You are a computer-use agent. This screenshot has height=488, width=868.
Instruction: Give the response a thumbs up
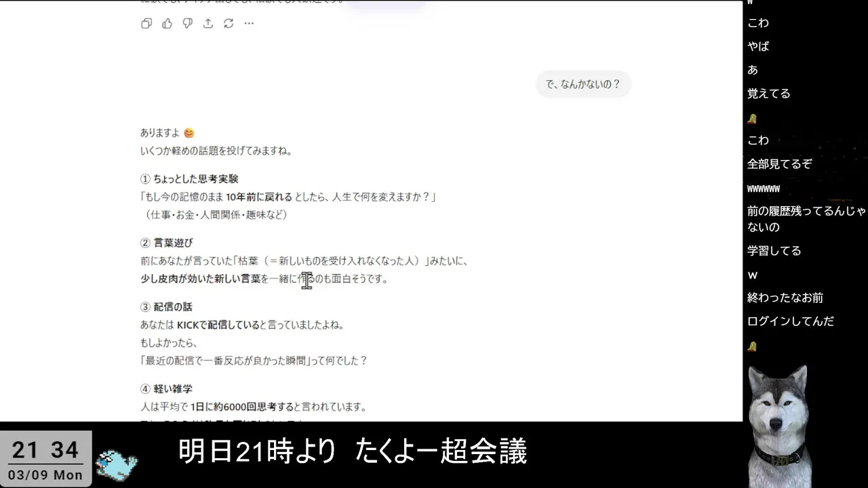[x=167, y=24]
